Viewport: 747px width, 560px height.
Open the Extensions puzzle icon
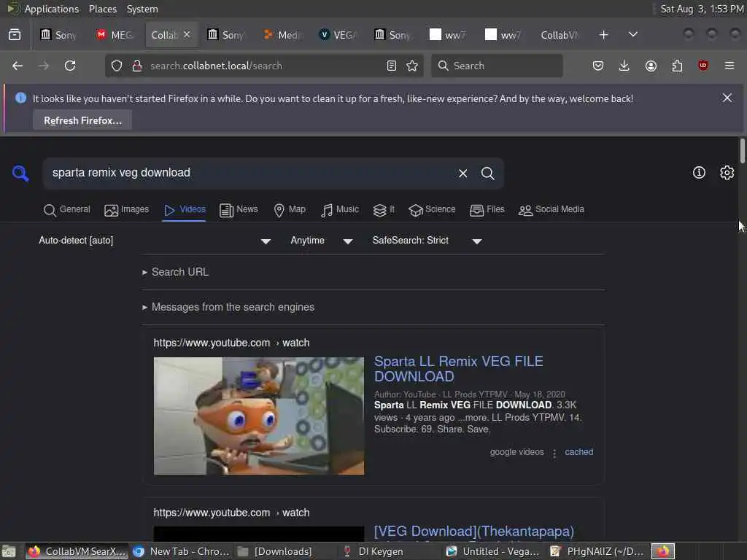tap(677, 66)
